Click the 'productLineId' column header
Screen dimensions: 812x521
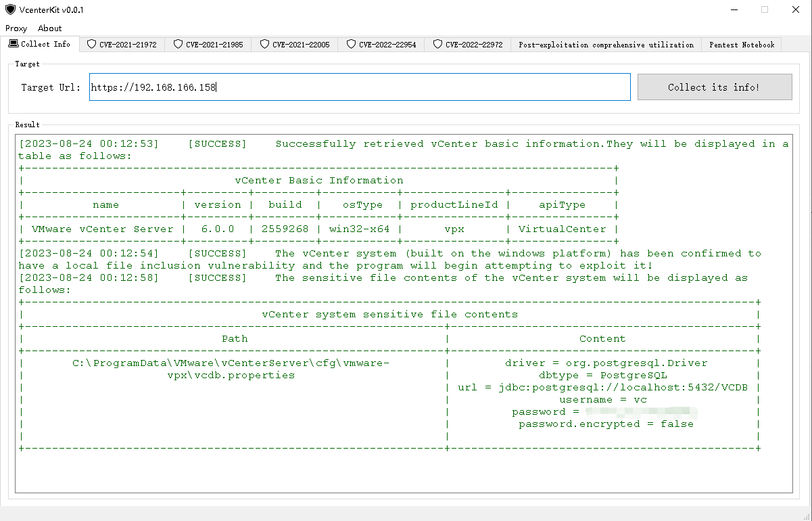pyautogui.click(x=454, y=205)
